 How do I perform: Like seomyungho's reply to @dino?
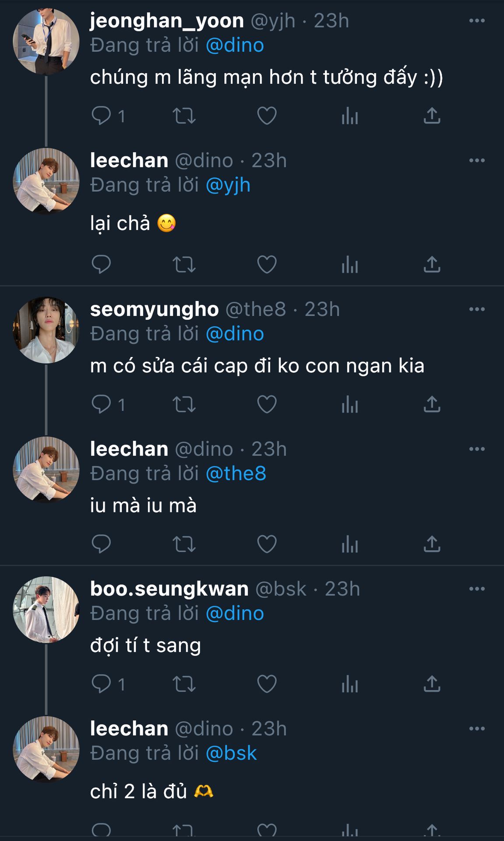[267, 404]
